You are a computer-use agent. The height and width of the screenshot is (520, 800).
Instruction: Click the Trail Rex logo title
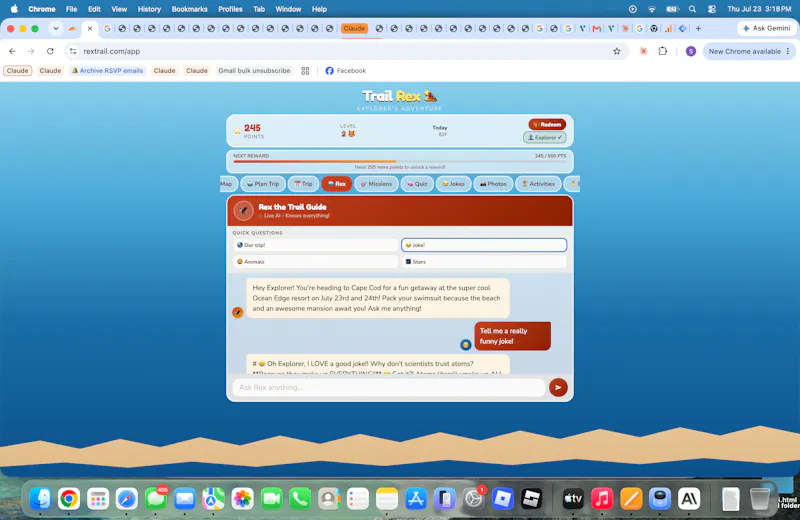point(399,96)
